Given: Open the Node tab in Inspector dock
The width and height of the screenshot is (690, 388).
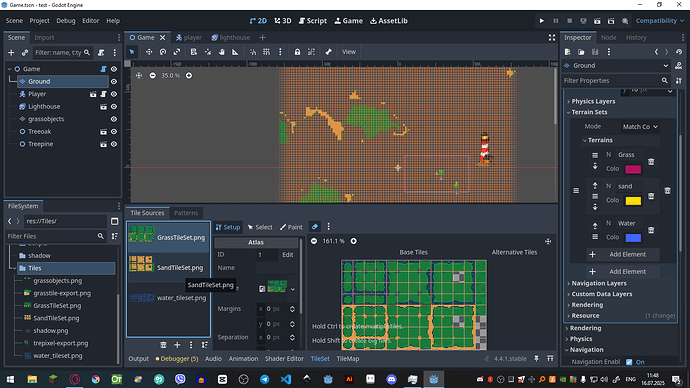Looking at the screenshot, I should point(609,37).
